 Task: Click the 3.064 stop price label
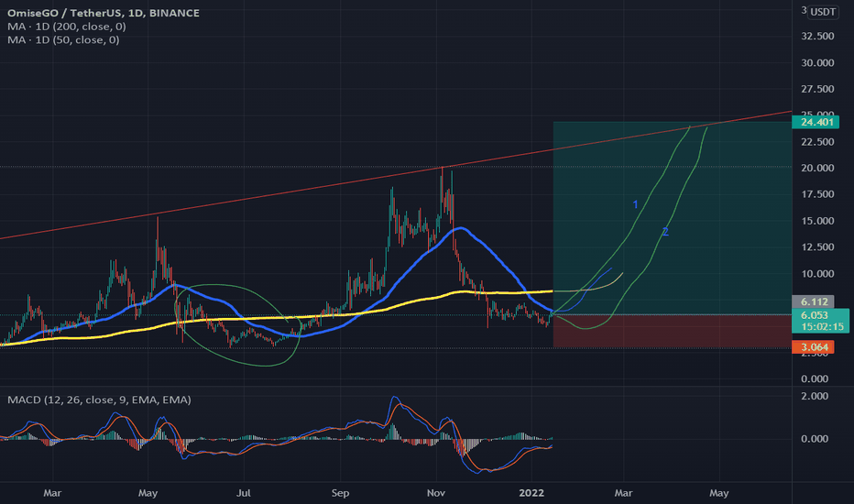(x=813, y=347)
